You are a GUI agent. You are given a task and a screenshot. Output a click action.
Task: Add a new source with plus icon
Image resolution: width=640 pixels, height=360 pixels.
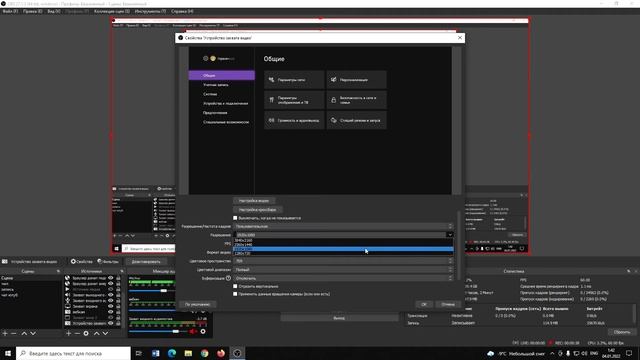coord(69,333)
